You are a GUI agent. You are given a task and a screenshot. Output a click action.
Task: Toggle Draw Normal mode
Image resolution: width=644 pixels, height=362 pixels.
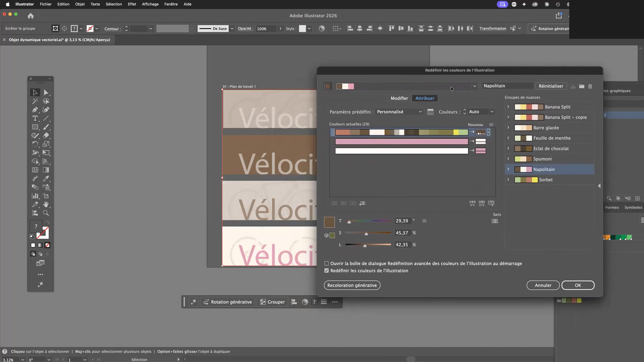coord(33,254)
